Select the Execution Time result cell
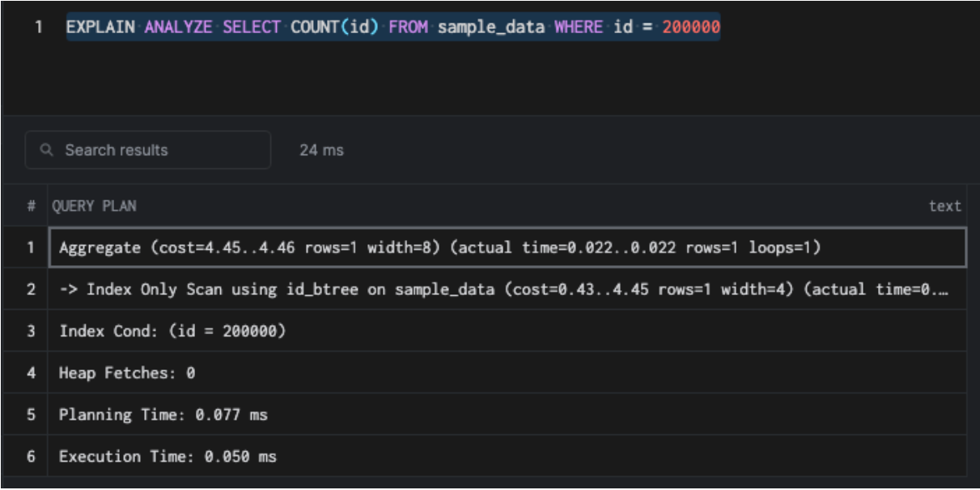Viewport: 980px width, 490px height. 168,457
